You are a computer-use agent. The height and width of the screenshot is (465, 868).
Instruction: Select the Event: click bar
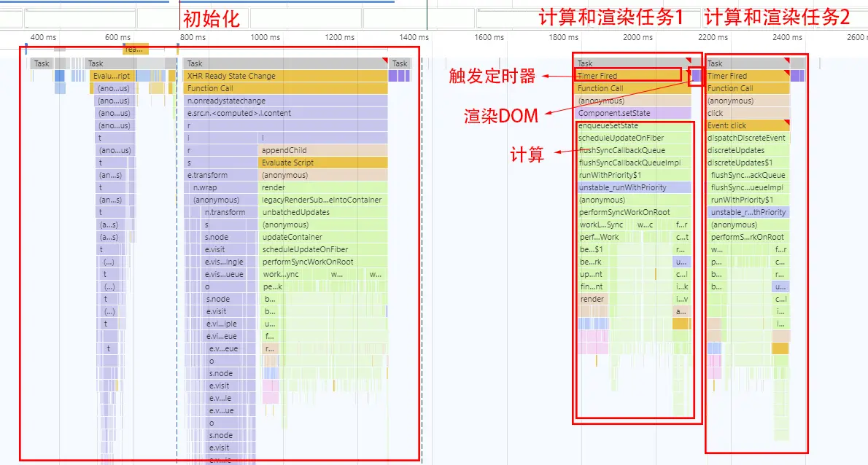(x=748, y=125)
